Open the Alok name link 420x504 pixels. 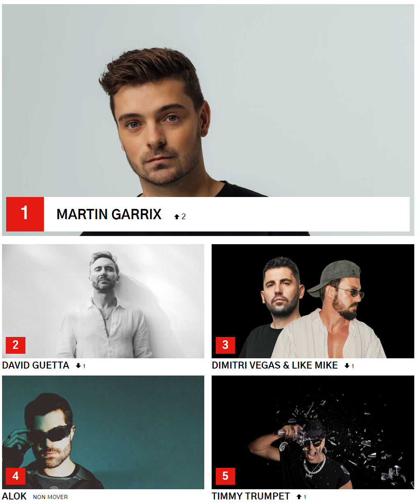pyautogui.click(x=14, y=496)
